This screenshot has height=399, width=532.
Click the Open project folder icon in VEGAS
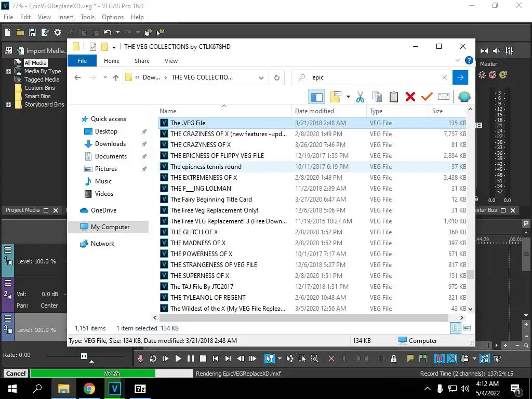pyautogui.click(x=20, y=32)
